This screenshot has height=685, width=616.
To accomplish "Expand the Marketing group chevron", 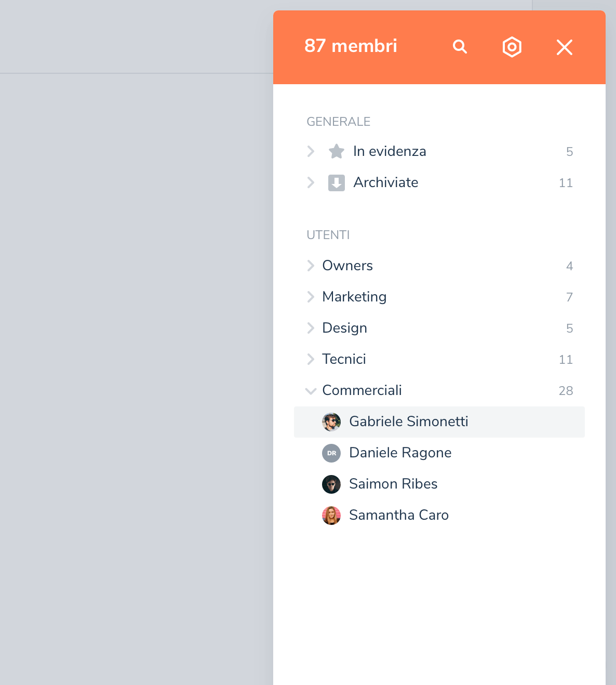I will [311, 297].
